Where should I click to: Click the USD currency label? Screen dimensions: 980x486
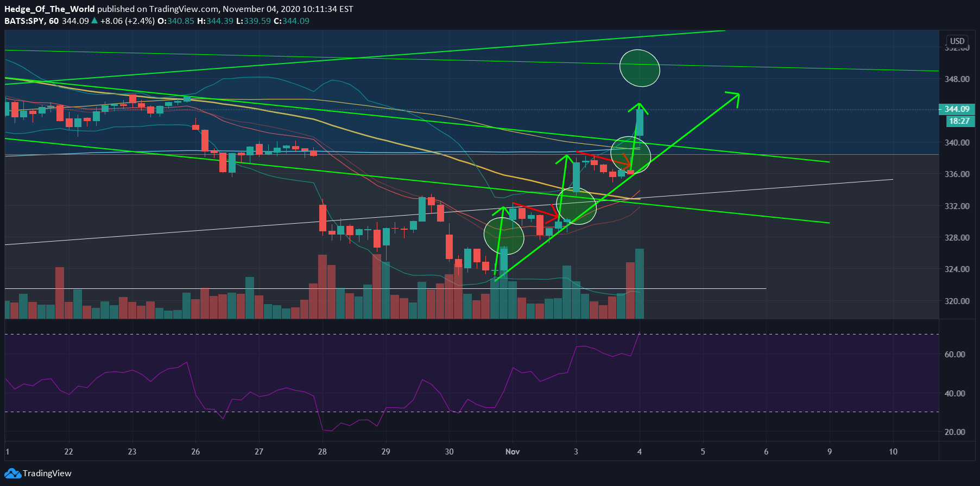pos(957,41)
